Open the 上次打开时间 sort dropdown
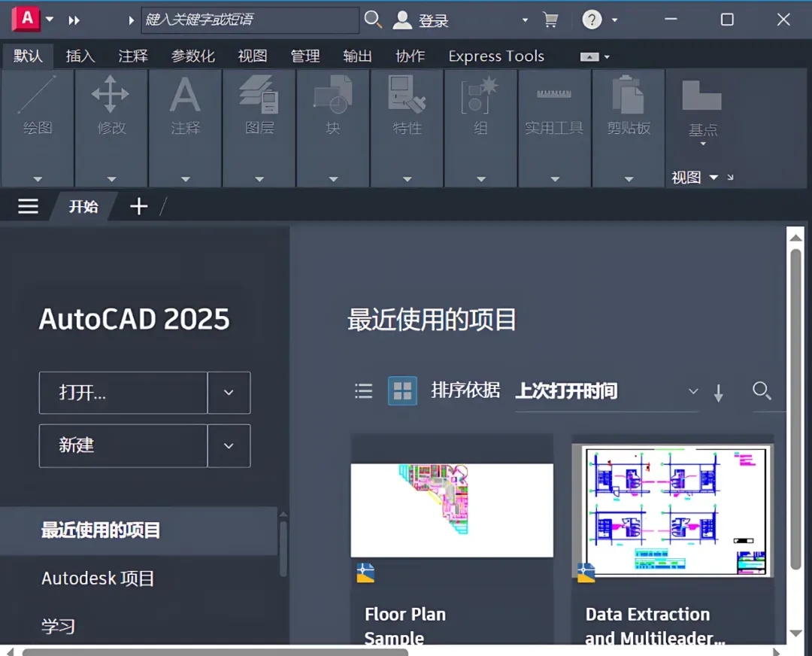The width and height of the screenshot is (812, 656). (607, 391)
